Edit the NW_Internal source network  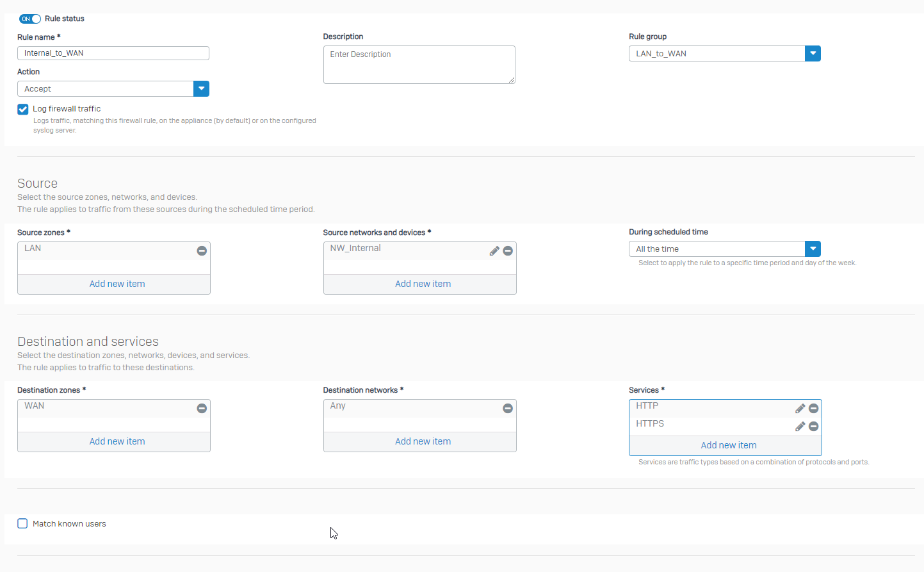click(x=494, y=251)
